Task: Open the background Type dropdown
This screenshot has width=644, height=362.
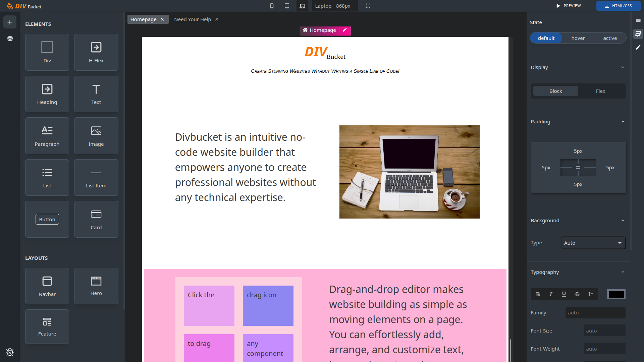Action: click(593, 243)
